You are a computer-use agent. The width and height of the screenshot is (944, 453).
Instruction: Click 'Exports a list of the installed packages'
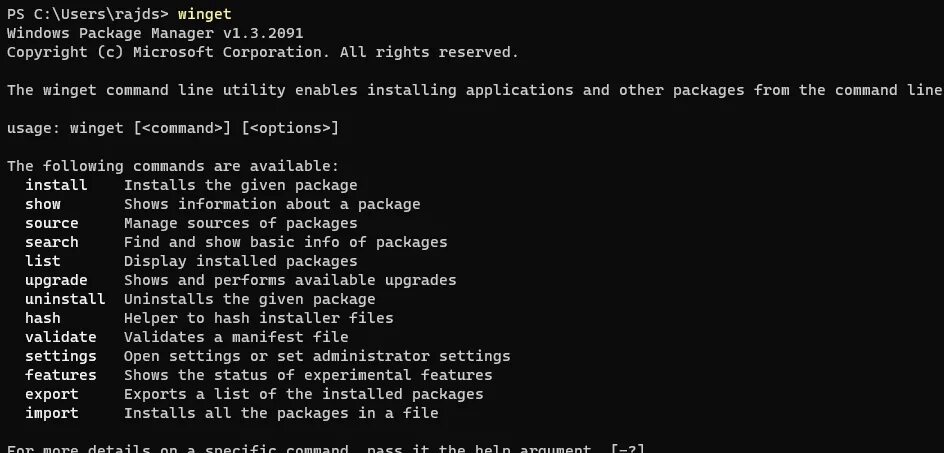coord(303,394)
